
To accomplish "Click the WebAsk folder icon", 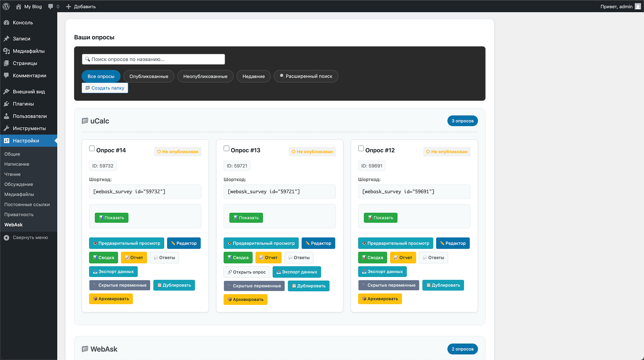I will (85, 349).
